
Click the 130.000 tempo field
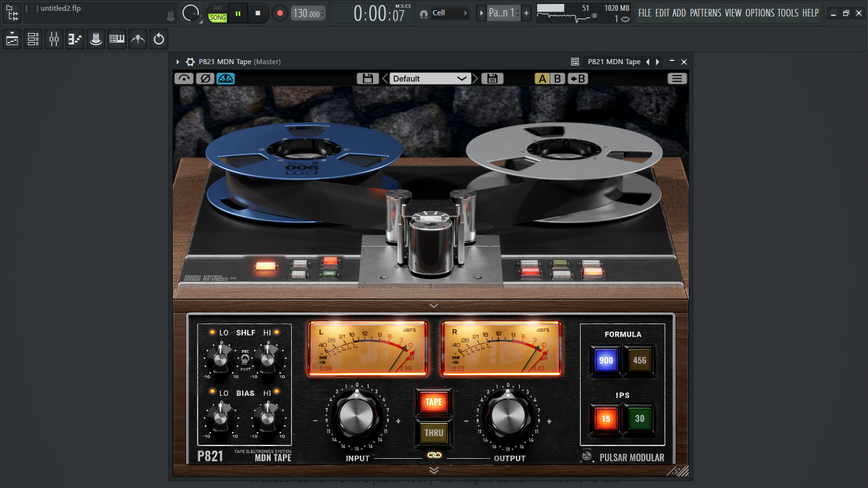point(308,13)
